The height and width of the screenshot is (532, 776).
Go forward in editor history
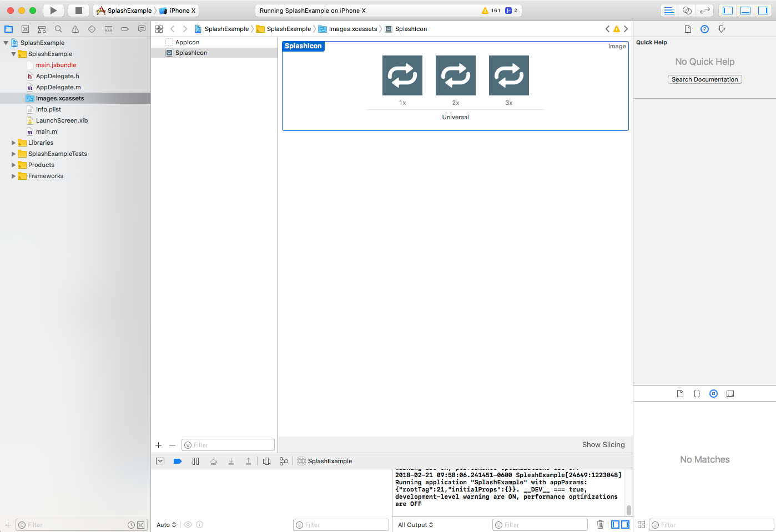click(185, 29)
